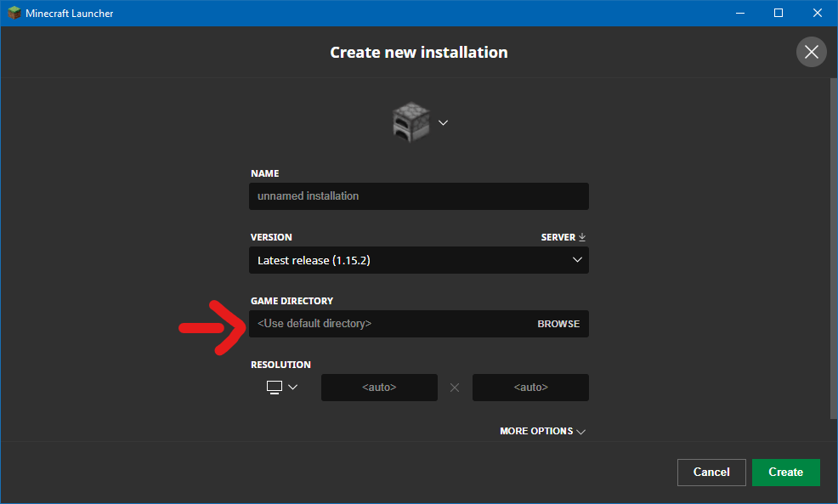Open the Version dropdown
Screen dimensions: 838x504
(x=418, y=260)
